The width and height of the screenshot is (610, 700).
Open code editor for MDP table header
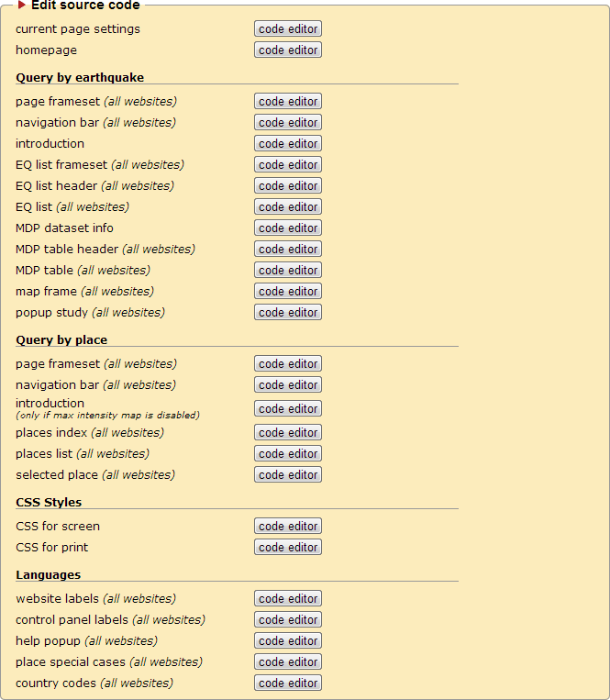[x=288, y=250]
